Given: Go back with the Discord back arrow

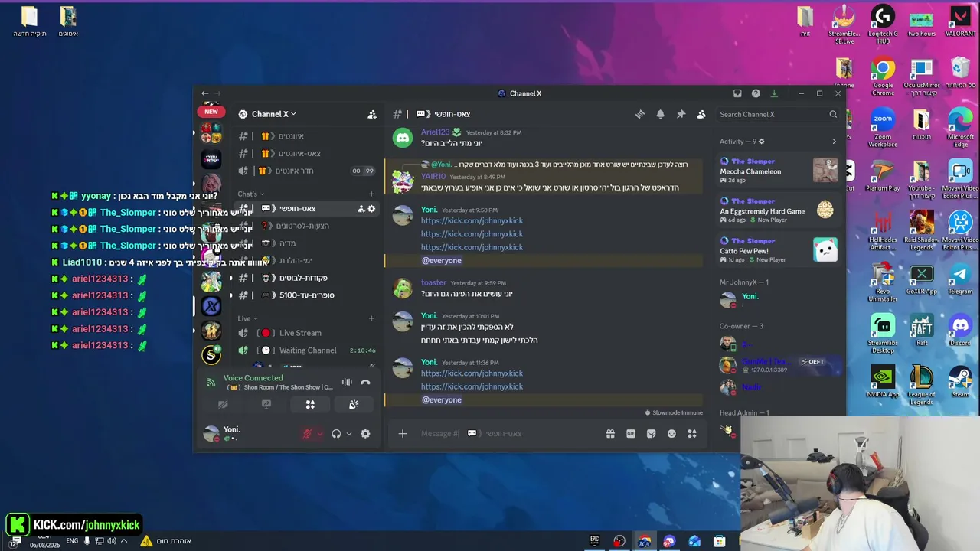Looking at the screenshot, I should coord(204,93).
